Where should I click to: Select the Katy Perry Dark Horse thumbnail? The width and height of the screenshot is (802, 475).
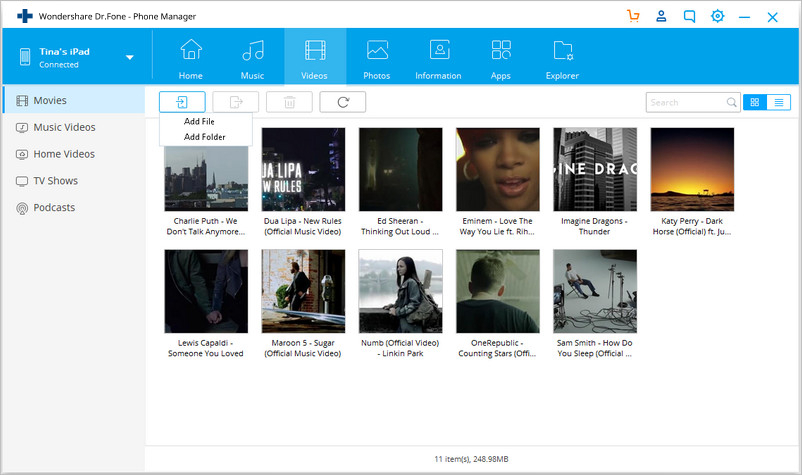point(692,169)
